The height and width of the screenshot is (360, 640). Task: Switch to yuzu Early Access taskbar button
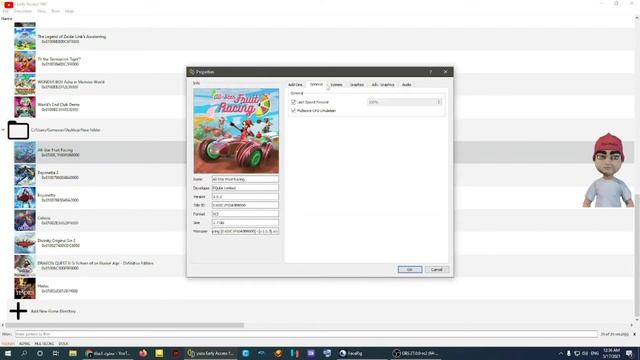pyautogui.click(x=211, y=353)
